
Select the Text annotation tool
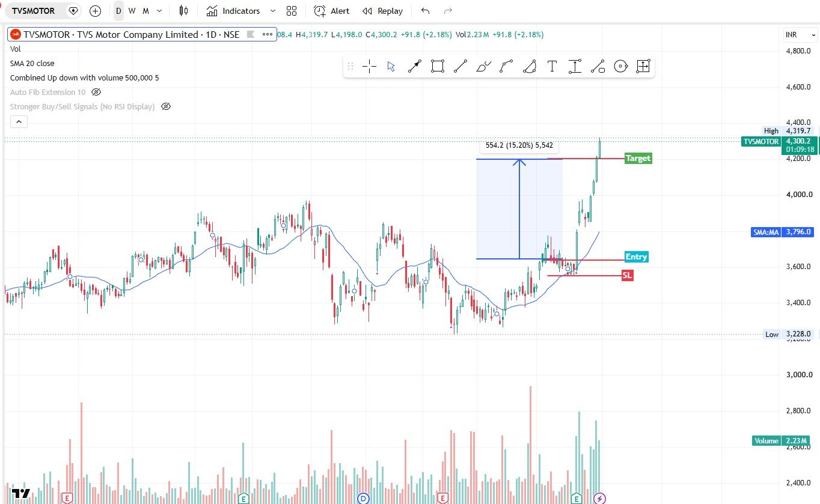coord(552,67)
